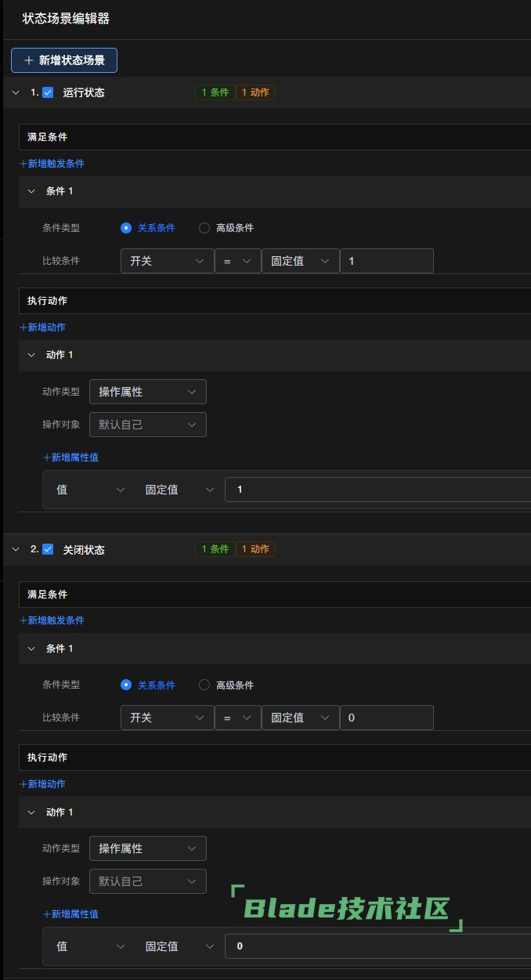Toggle the 关闭状态 scene checkbox
Screen dimensions: 531x980
click(48, 549)
